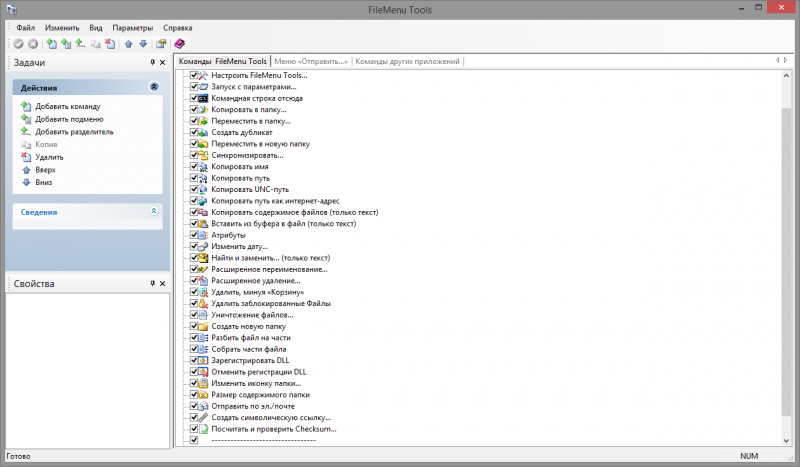Close the Свойства panel
The height and width of the screenshot is (467, 800).
pos(163,283)
